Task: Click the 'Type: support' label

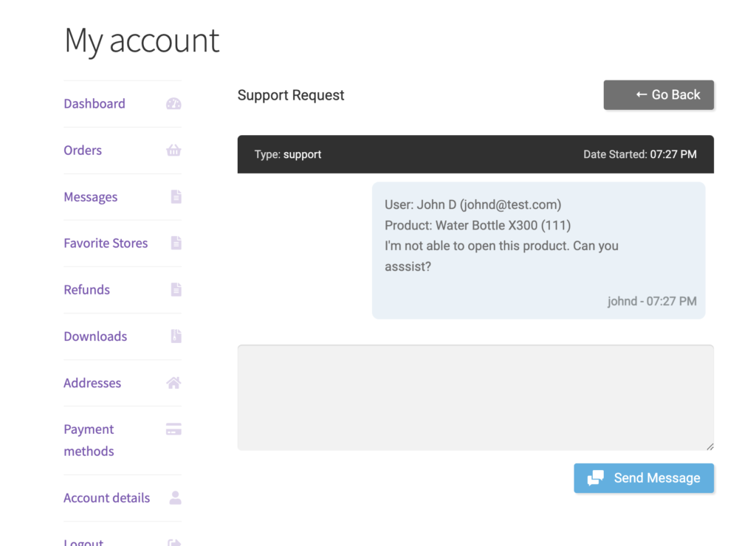Action: [x=288, y=154]
